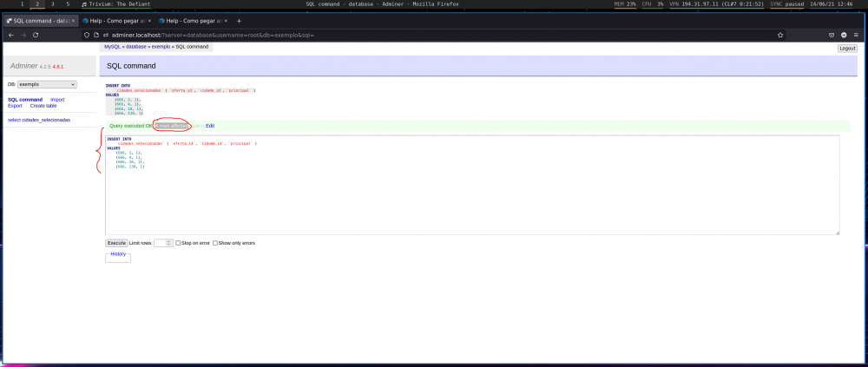Screen dimensions: 868x367
Task: Enable Stop on error checkbox
Action: tap(178, 243)
